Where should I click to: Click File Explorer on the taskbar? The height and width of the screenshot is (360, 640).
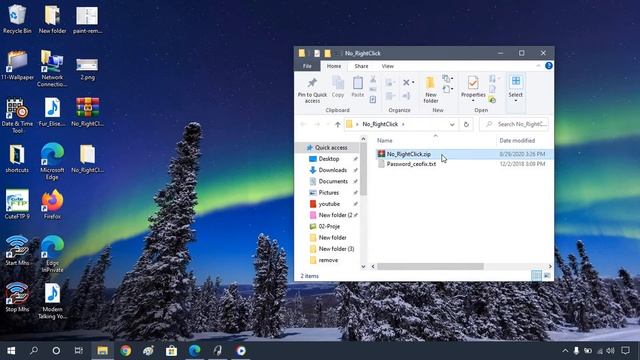(102, 351)
